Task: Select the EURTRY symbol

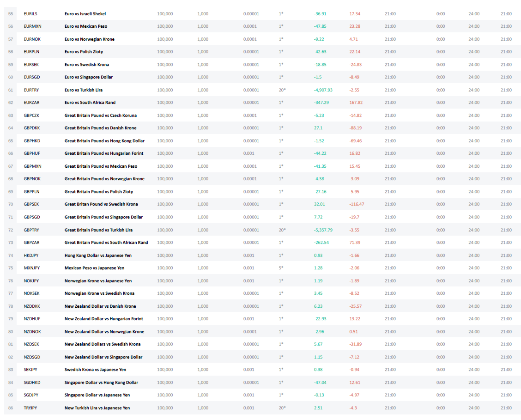Action: pos(31,90)
